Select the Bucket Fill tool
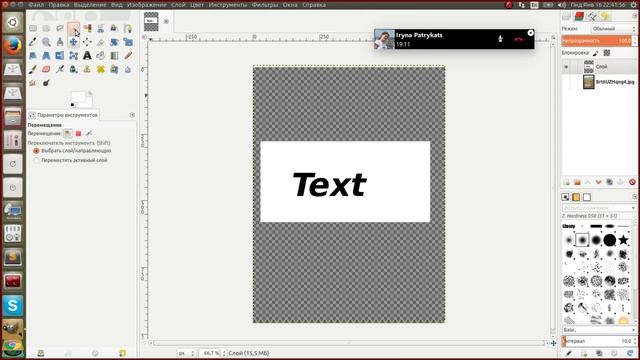Image resolution: width=640 pixels, height=360 pixels. tap(101, 56)
